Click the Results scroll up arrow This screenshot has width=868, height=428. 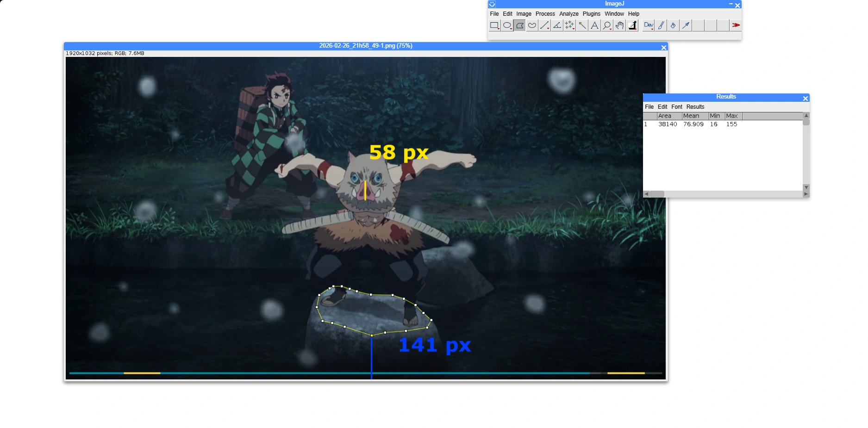click(x=806, y=115)
